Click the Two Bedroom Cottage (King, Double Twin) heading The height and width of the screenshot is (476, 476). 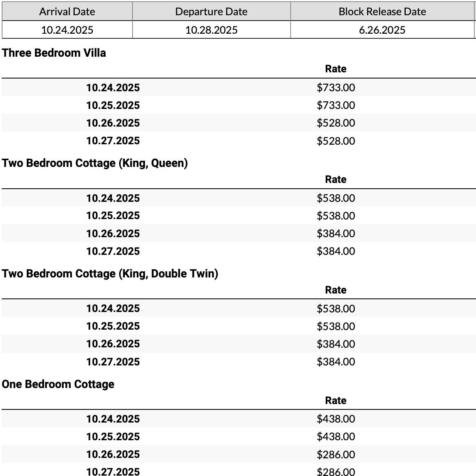point(110,274)
